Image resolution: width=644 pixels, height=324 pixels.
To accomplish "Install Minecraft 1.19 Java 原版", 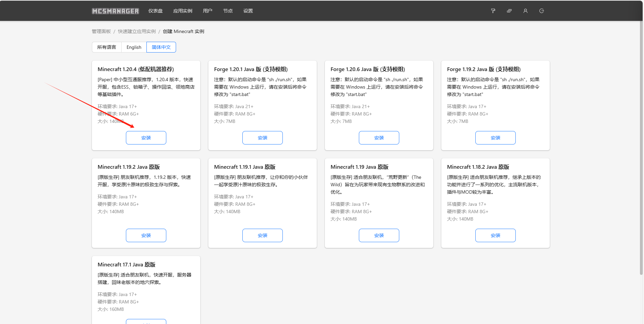I will (x=379, y=235).
